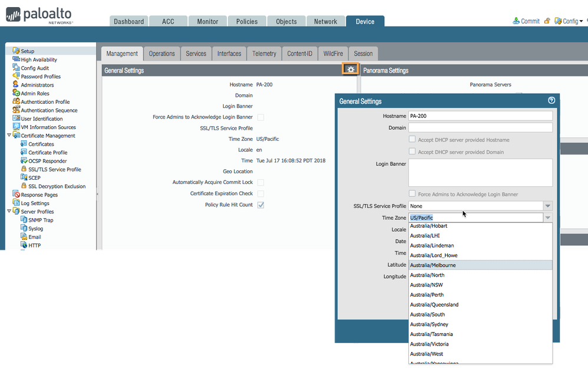Click Authentication Sequence icon in sidebar
The width and height of the screenshot is (588, 382).
click(16, 110)
